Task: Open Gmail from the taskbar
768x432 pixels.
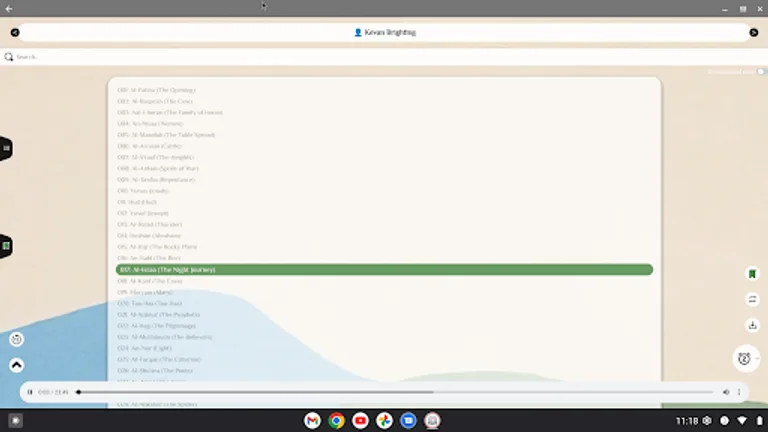Action: coord(312,420)
